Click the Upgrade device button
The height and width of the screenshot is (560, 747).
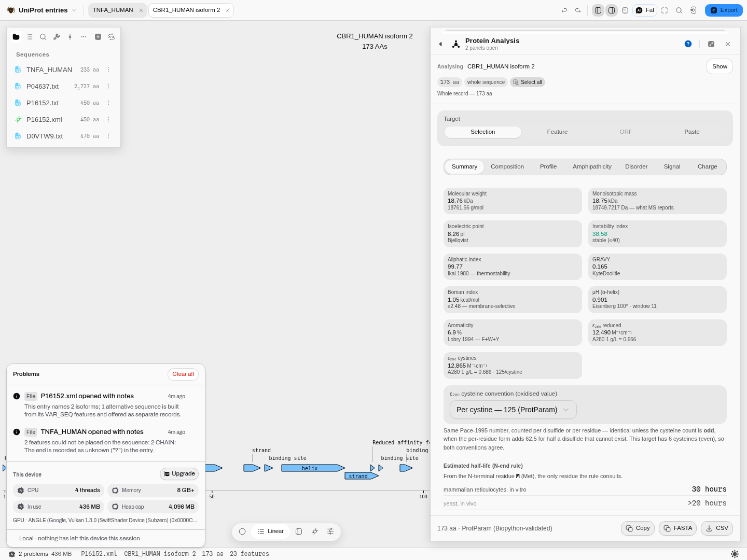(x=179, y=474)
